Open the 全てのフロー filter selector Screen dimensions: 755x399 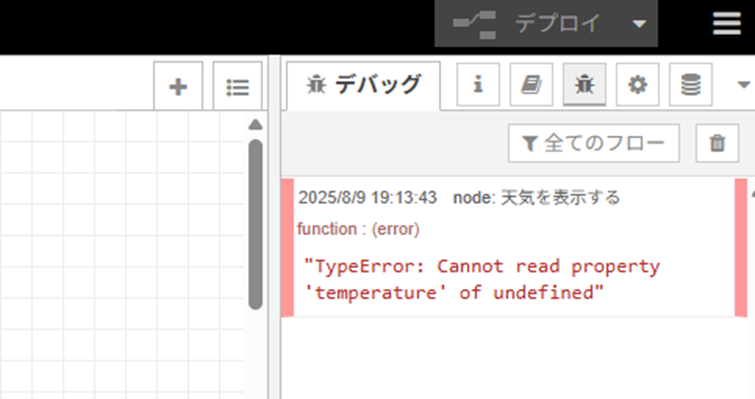pos(594,143)
